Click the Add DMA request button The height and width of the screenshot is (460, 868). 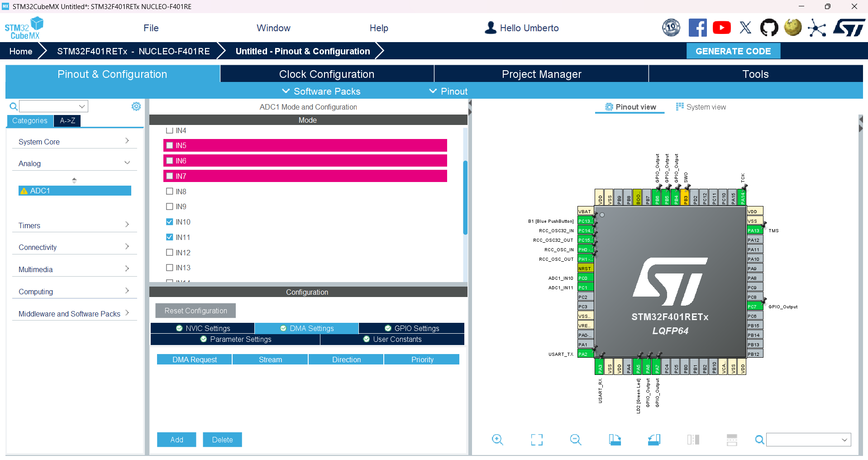(x=176, y=440)
